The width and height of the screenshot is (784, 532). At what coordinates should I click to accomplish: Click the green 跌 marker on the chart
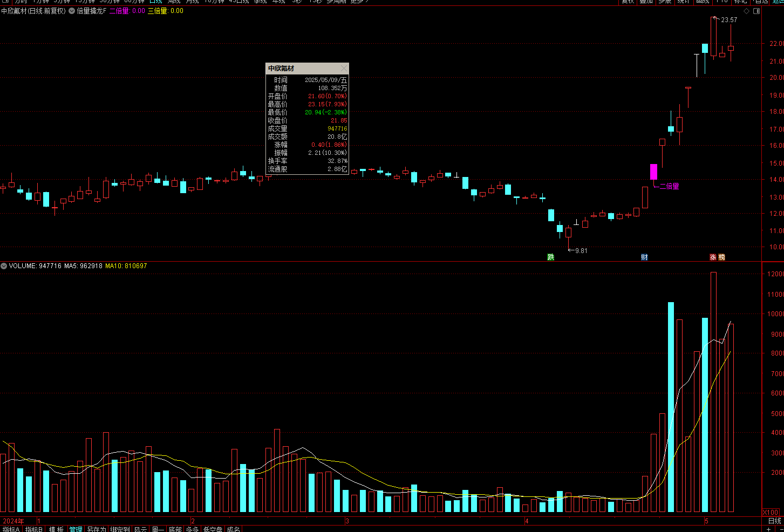pos(550,257)
